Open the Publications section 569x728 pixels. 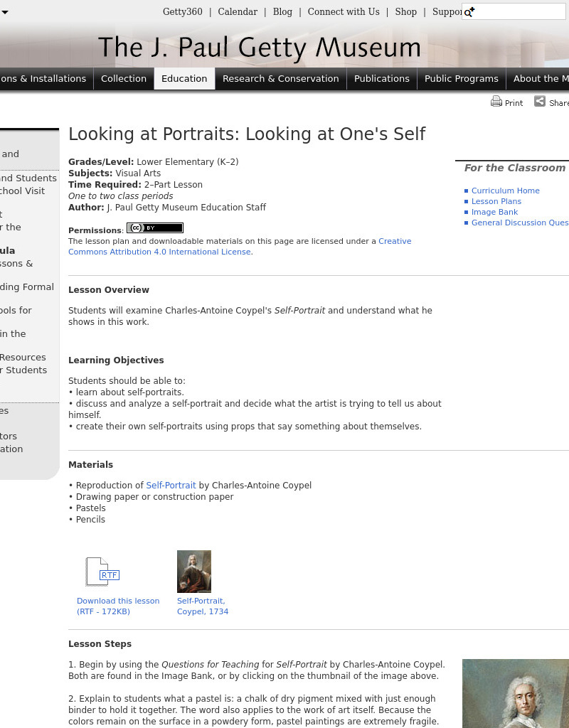(x=382, y=78)
